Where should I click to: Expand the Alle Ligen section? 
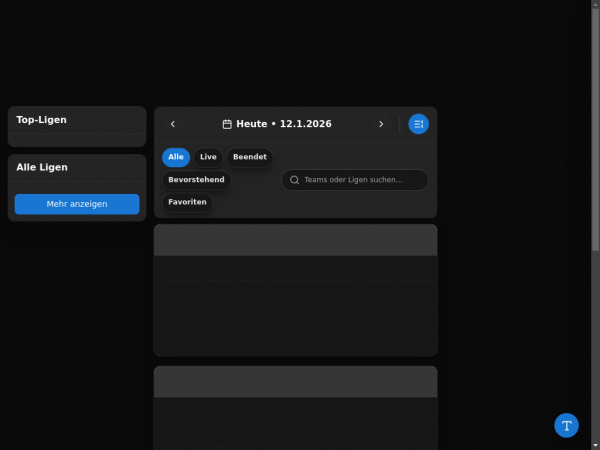pos(77,167)
